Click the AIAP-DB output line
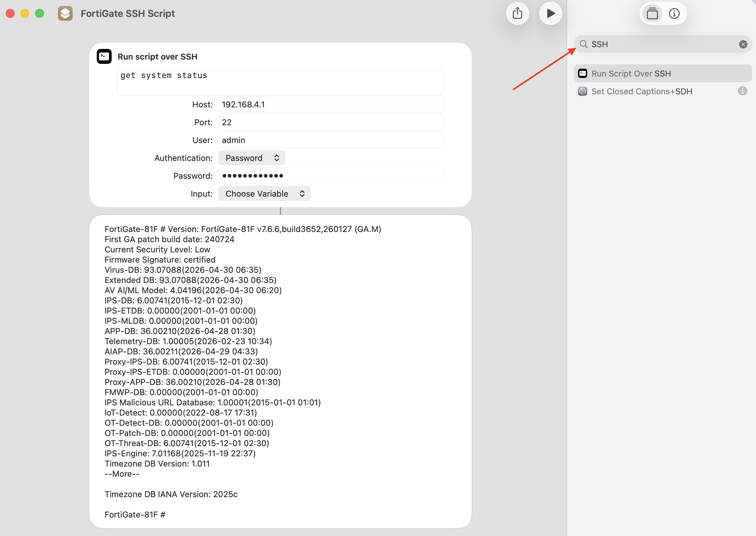The height and width of the screenshot is (536, 756). coord(181,351)
